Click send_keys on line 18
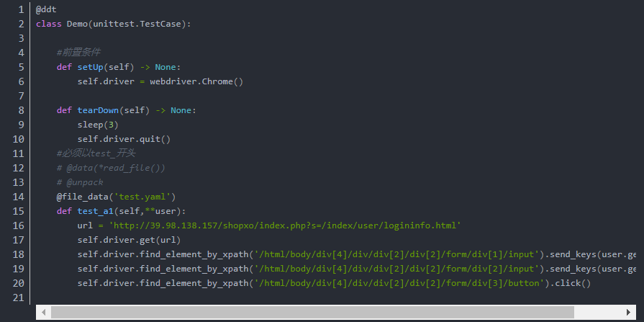The width and height of the screenshot is (644, 322). click(573, 254)
